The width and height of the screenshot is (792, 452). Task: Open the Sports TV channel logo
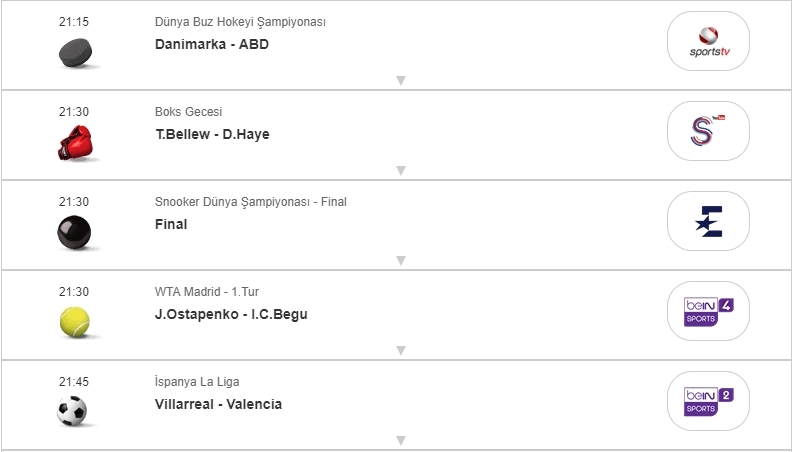pyautogui.click(x=708, y=41)
